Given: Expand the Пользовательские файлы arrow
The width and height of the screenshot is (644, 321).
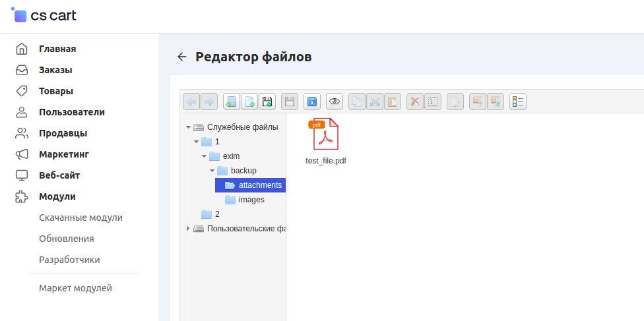Looking at the screenshot, I should 189,229.
